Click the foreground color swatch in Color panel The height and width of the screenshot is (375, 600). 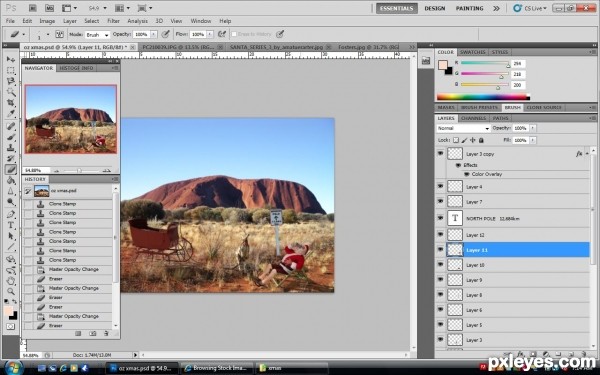[443, 65]
